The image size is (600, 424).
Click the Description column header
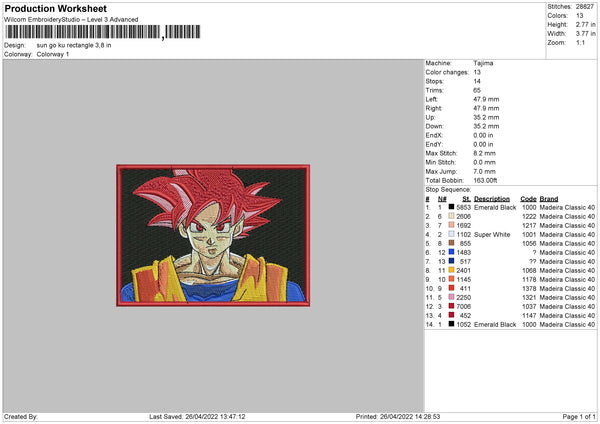tap(492, 199)
